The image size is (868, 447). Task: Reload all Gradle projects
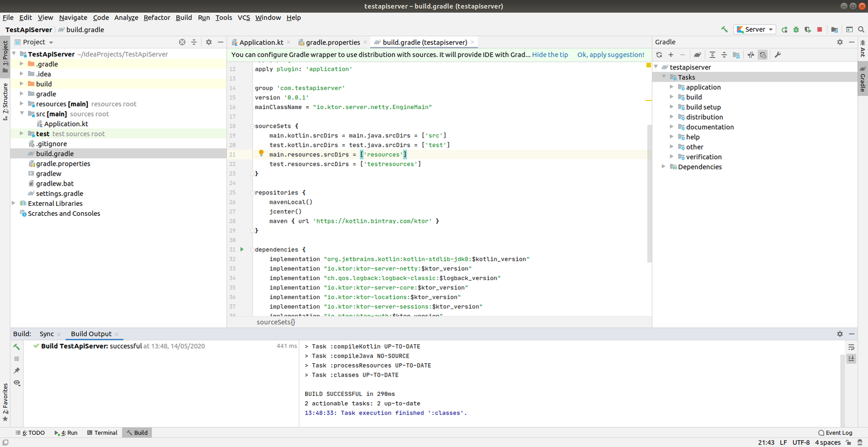tap(659, 55)
